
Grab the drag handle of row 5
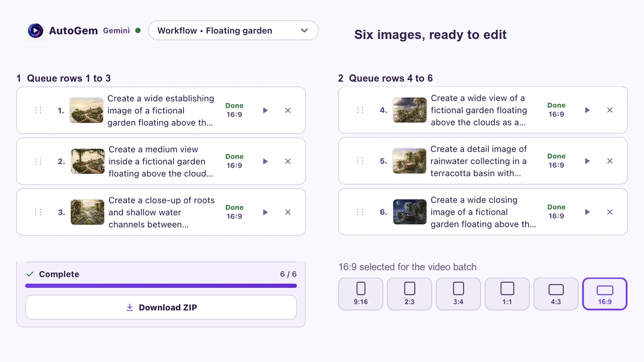coord(360,161)
